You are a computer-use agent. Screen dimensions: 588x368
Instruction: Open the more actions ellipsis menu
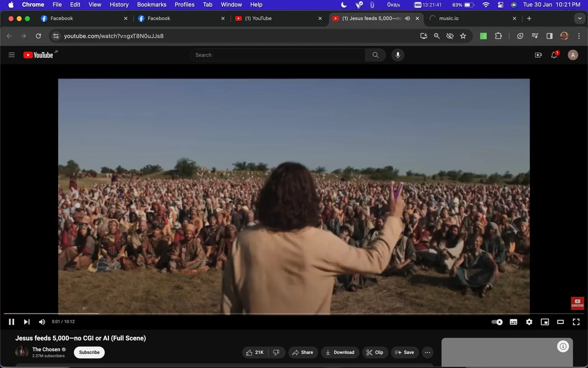pos(428,353)
